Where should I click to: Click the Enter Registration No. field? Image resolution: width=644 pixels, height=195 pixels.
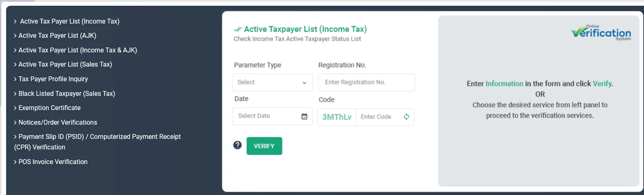367,82
